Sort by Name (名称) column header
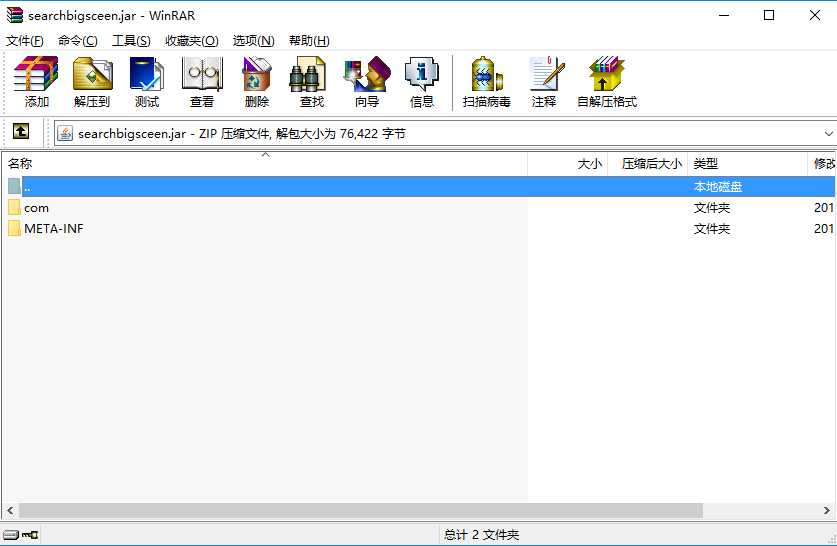837x546 pixels. [x=264, y=164]
